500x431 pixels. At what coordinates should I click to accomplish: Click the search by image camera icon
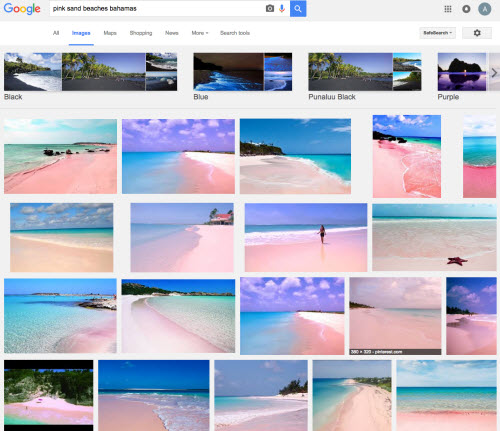click(x=270, y=9)
